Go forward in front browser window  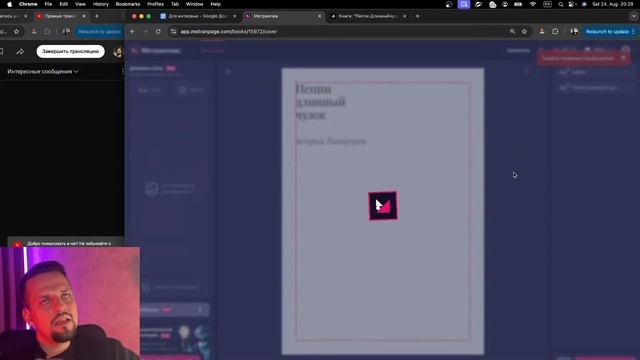point(145,31)
